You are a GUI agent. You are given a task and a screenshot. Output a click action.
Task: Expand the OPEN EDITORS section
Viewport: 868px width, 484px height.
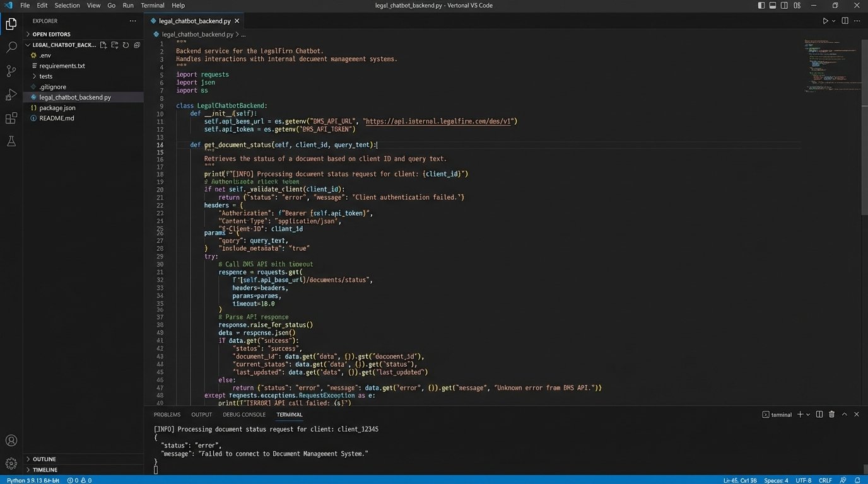click(51, 34)
